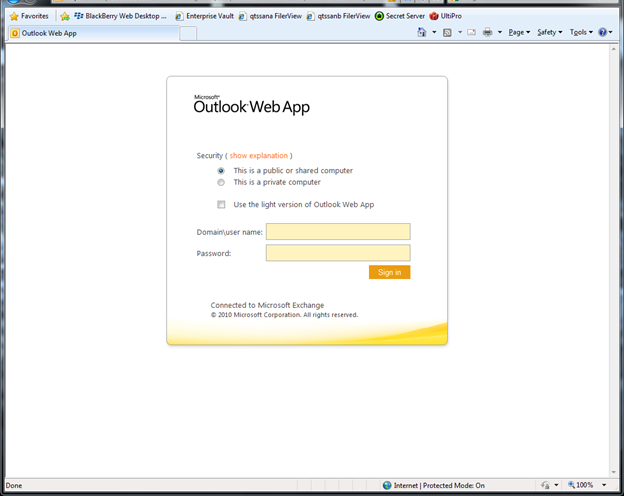Click the qtssana FilerView page icon
The width and height of the screenshot is (625, 497).
(242, 16)
